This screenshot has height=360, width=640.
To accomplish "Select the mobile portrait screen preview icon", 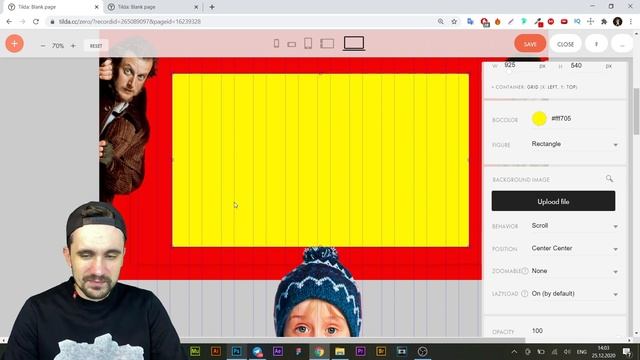I will [276, 43].
